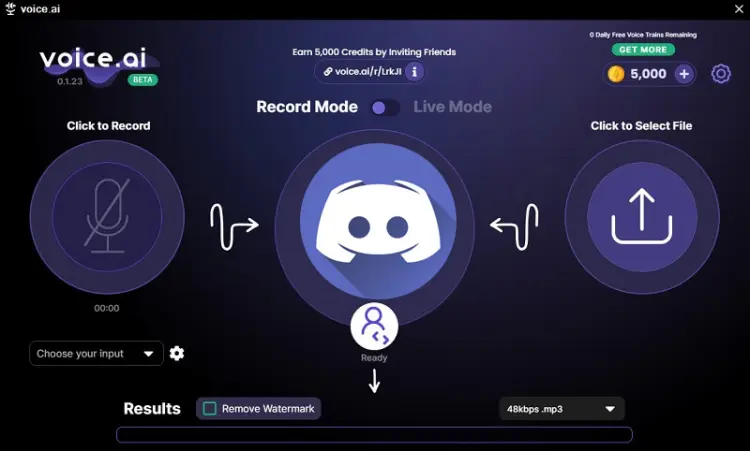Click the 00:00 recording timer

point(107,308)
